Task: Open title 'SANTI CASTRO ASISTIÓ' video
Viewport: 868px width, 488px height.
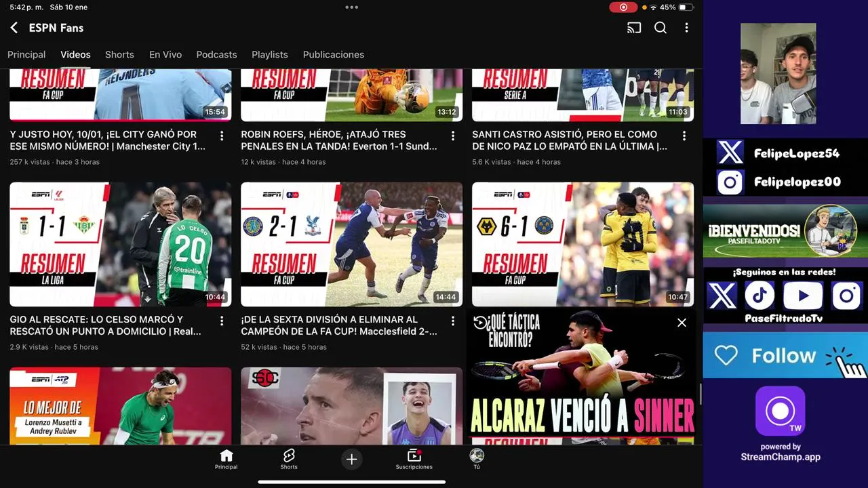Action: tap(570, 140)
